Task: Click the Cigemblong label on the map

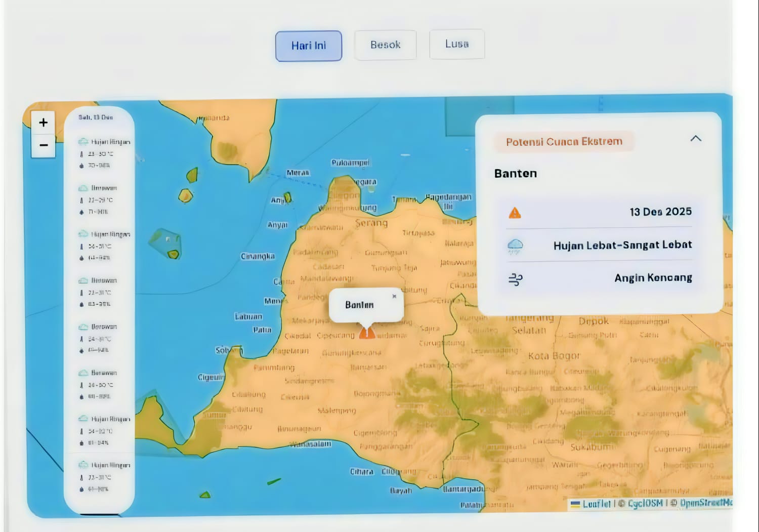Action: (375, 433)
